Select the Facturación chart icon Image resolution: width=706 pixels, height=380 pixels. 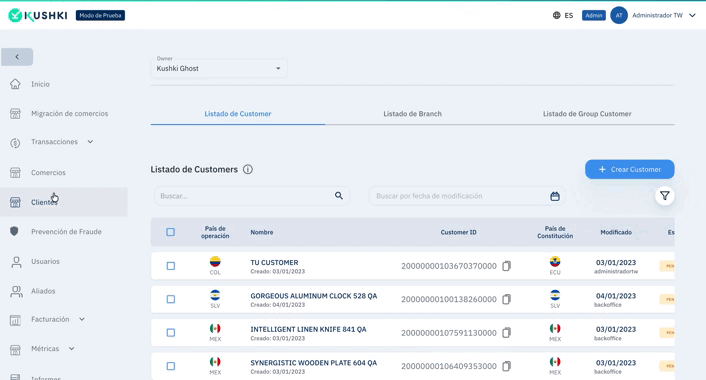pos(15,320)
